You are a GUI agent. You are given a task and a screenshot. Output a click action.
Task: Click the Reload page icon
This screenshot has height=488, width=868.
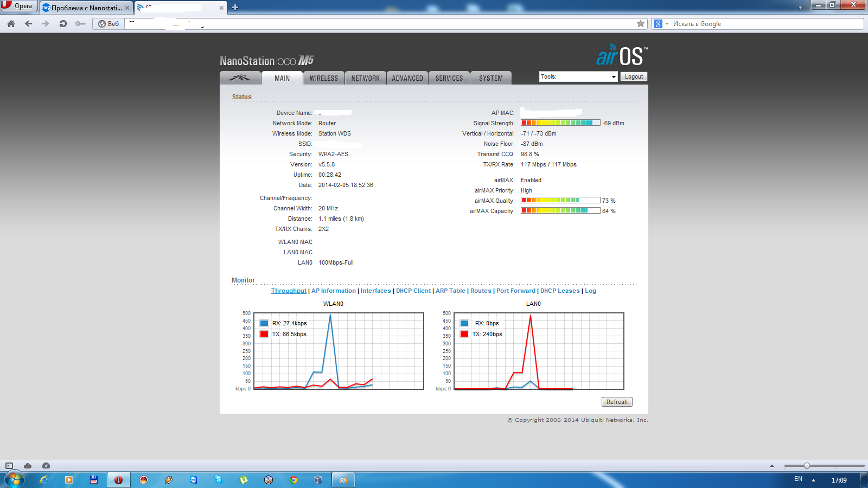[63, 24]
